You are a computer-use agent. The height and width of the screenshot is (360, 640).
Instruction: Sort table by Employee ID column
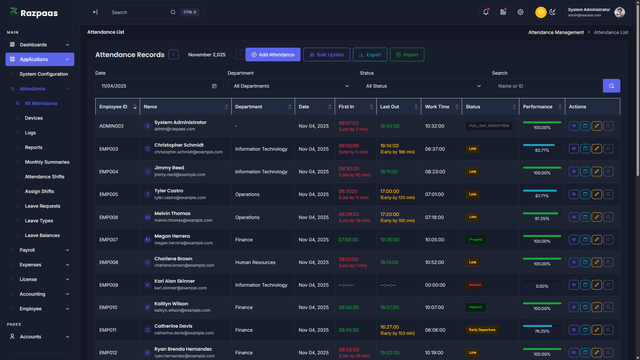click(x=118, y=107)
